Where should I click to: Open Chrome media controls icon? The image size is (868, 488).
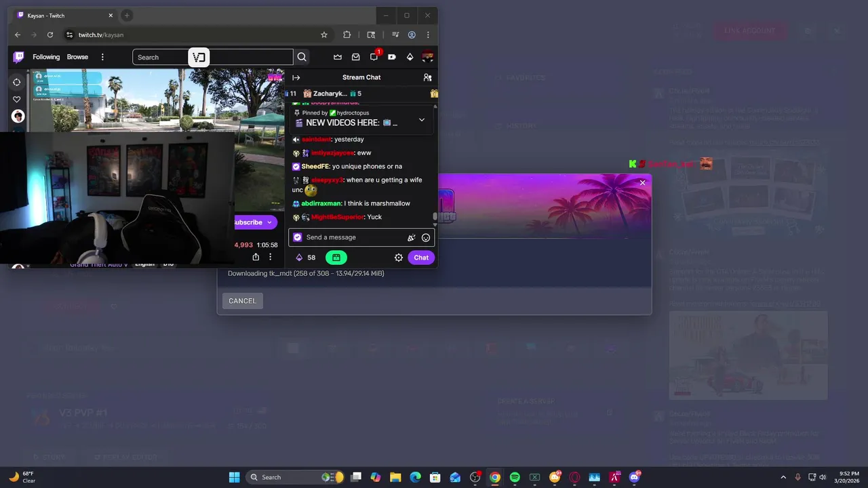click(x=395, y=35)
